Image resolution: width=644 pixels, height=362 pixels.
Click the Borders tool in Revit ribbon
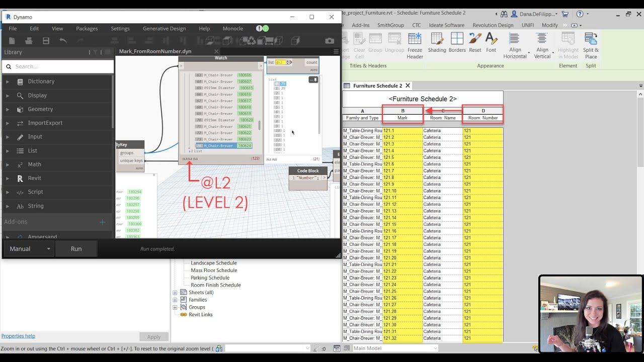point(457,43)
